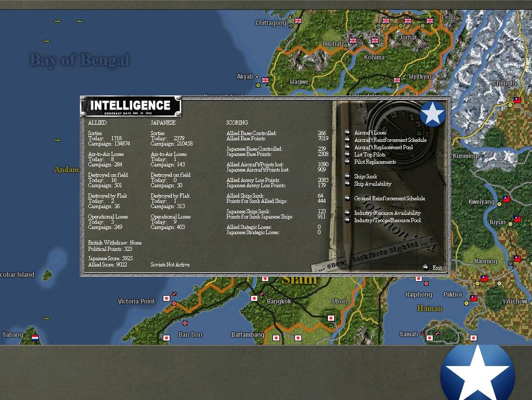The height and width of the screenshot is (400, 532).
Task: Select the Dutch flag at Sabang
Action: point(35,337)
